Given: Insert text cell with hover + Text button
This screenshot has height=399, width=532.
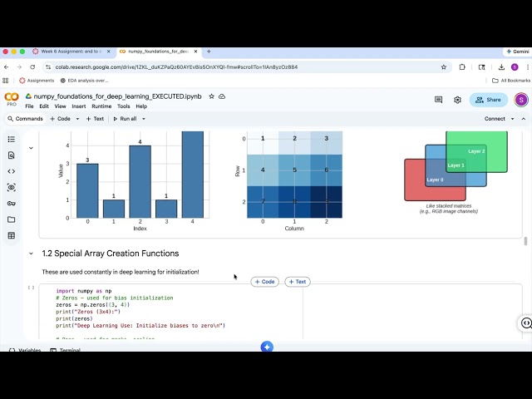Looking at the screenshot, I should (x=298, y=282).
